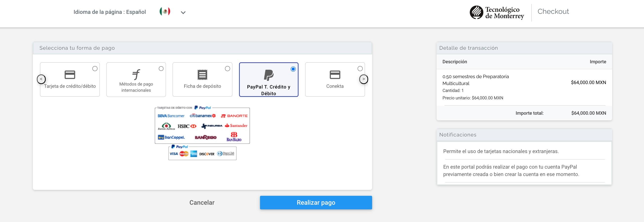This screenshot has width=644, height=222.
Task: Select the Ficha de depósito radio button
Action: 227,68
